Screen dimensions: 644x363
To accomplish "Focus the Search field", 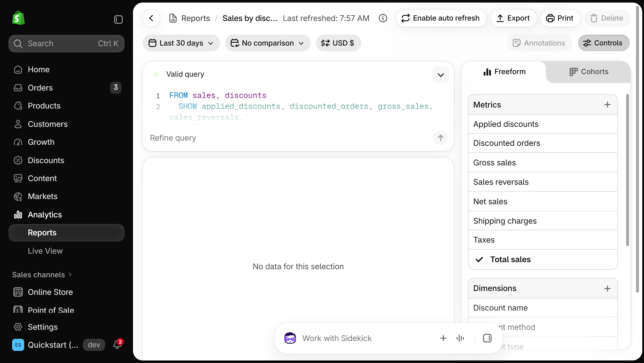I will pyautogui.click(x=66, y=43).
